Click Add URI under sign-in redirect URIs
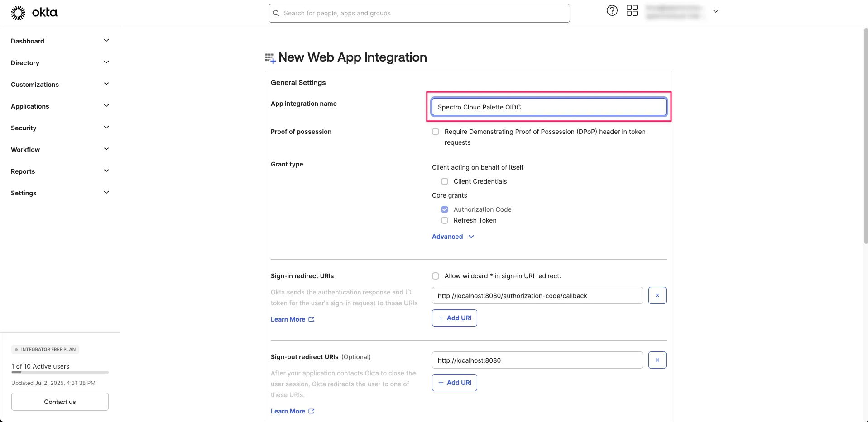Viewport: 868px width, 422px height. point(454,318)
